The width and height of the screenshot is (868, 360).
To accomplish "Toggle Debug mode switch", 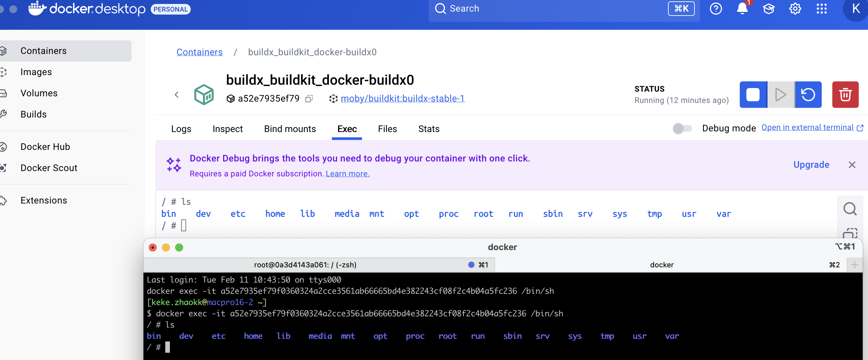I will [x=682, y=128].
